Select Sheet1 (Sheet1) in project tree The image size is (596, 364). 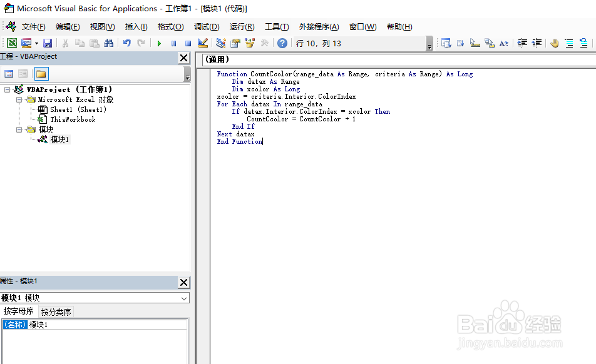(78, 109)
